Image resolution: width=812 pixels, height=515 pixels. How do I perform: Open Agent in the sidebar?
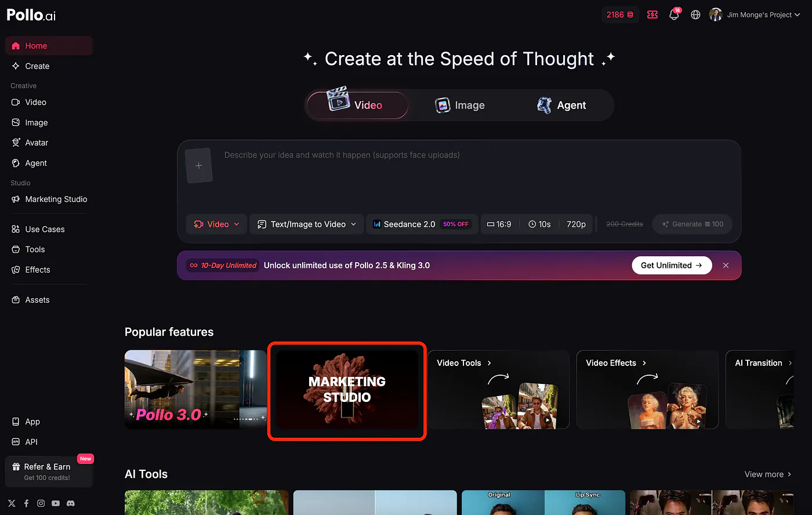click(49, 163)
